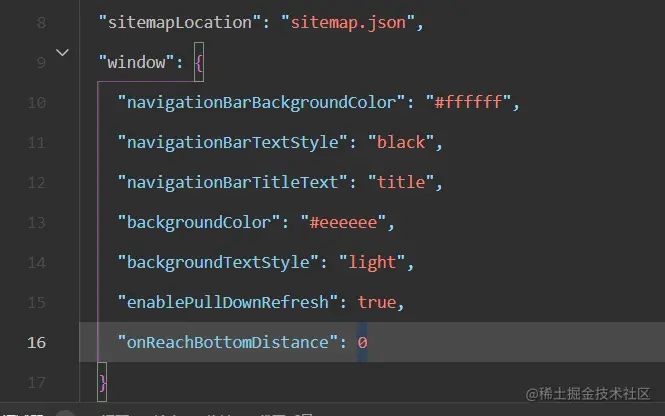This screenshot has height=416, width=665.
Task: Click the "navigationBarBackgroundColor" key
Action: click(x=261, y=103)
